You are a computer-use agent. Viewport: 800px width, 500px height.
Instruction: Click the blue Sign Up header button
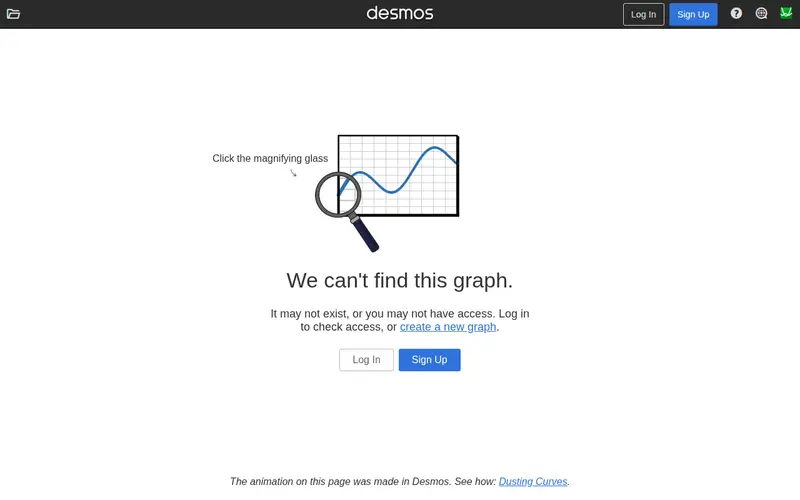[693, 14]
